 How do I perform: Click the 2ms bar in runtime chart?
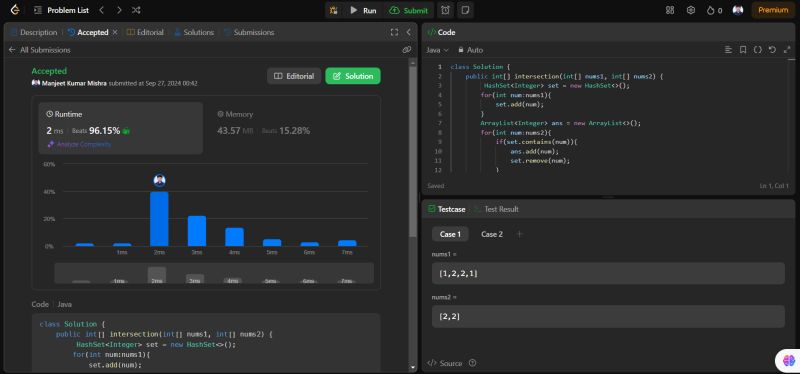click(159, 219)
